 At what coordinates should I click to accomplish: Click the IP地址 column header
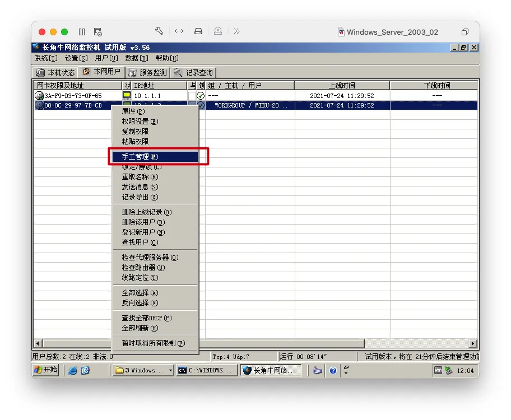point(159,86)
